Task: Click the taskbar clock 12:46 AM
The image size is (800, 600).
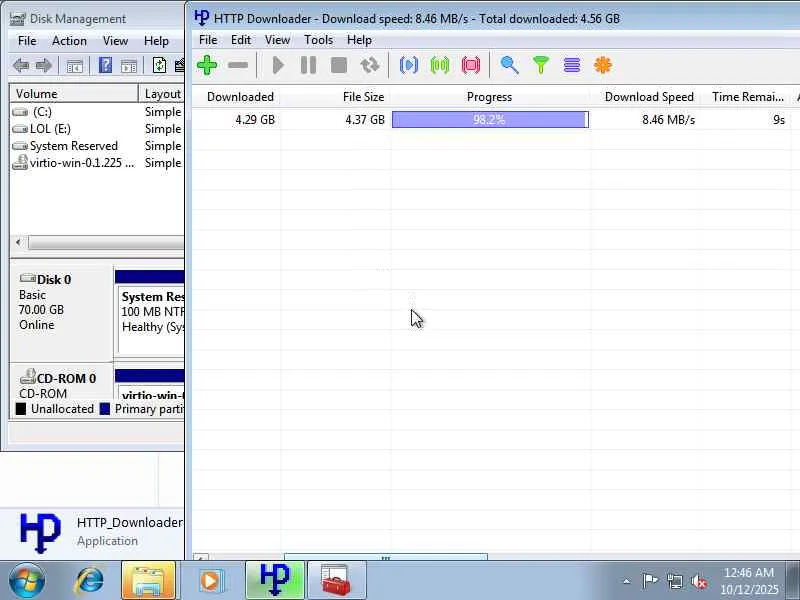Action: (749, 581)
